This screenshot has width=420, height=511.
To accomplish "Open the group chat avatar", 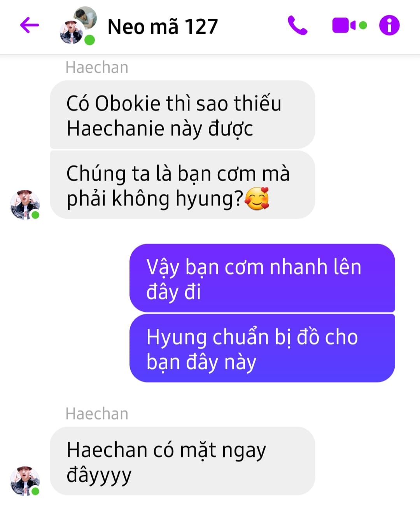I will tap(78, 25).
